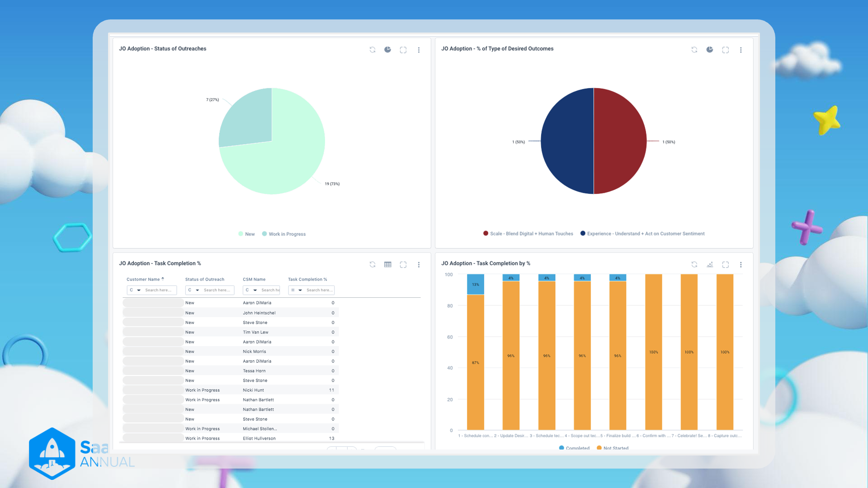Open Customer Name filter operator dropdown
Viewport: 868px width, 488px height.
click(x=135, y=290)
